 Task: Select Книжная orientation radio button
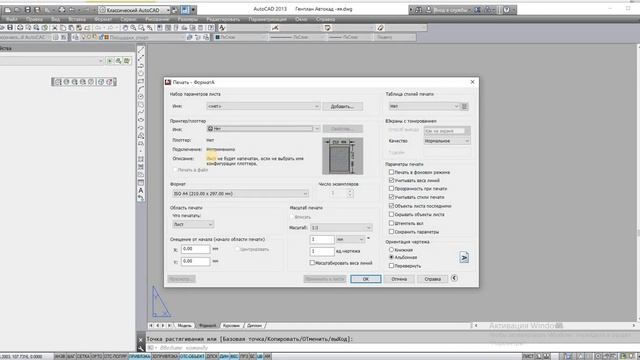[x=391, y=249]
